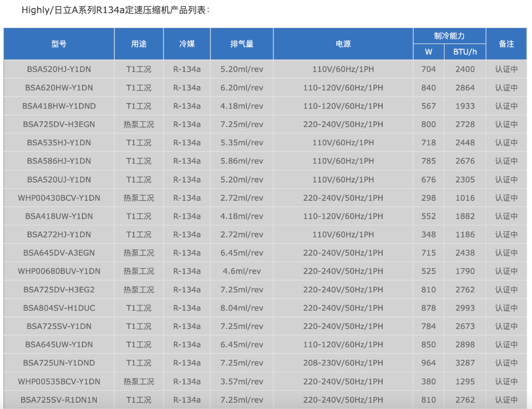Image resolution: width=532 pixels, height=409 pixels.
Task: Click model WHP00430BCV-Y1DN
Action: 59,198
